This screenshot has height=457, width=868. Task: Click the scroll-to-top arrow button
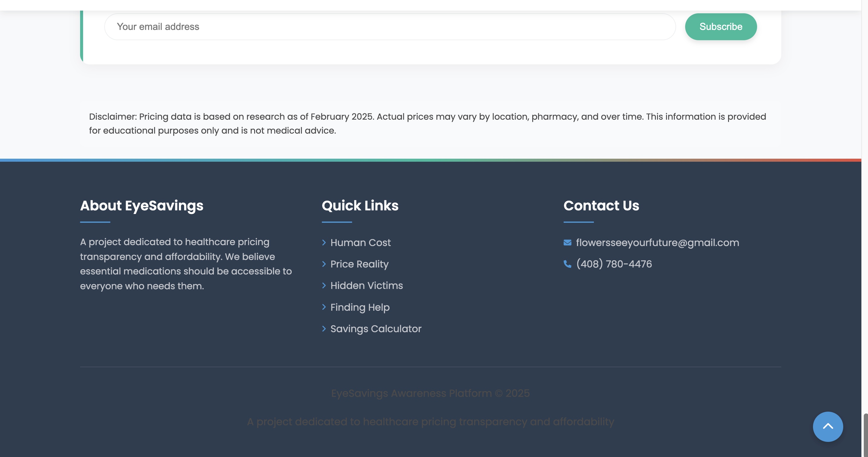pos(828,426)
